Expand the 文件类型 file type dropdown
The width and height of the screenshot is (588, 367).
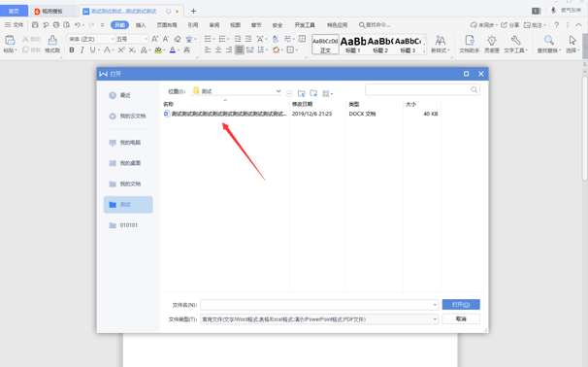pos(435,319)
